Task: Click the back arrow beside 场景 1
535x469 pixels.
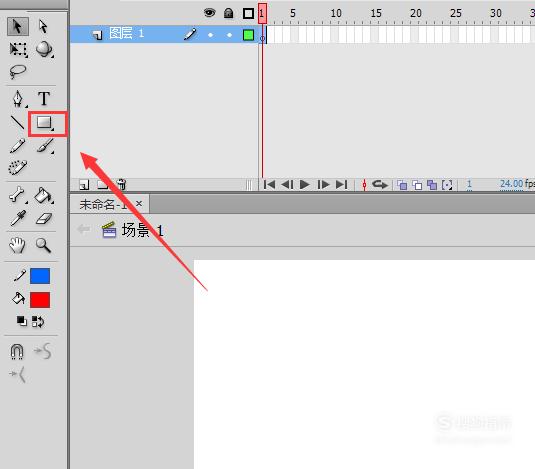Action: pos(84,229)
